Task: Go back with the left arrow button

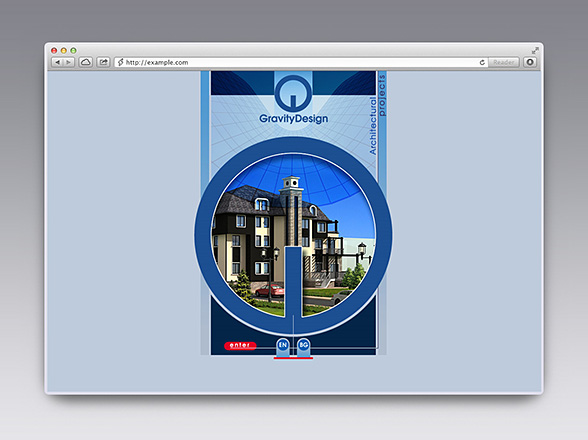Action: click(x=57, y=62)
